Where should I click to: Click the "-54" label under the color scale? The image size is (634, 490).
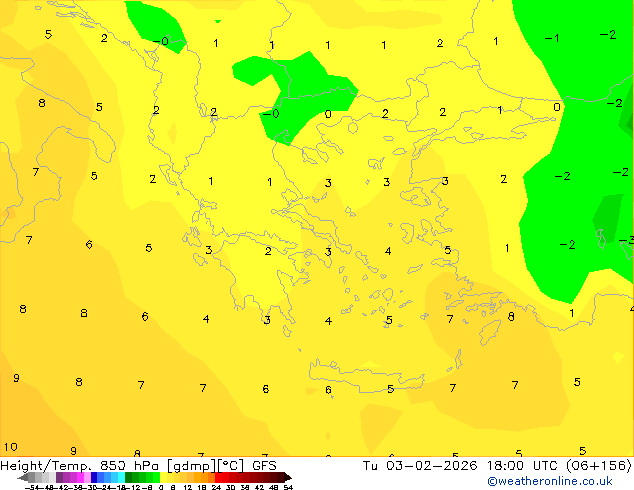[32, 487]
